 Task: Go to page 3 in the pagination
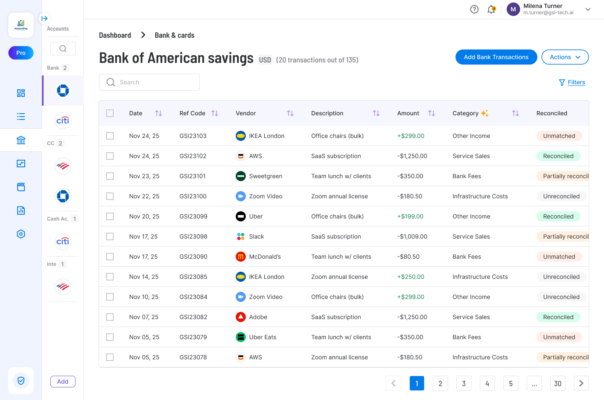pyautogui.click(x=464, y=383)
